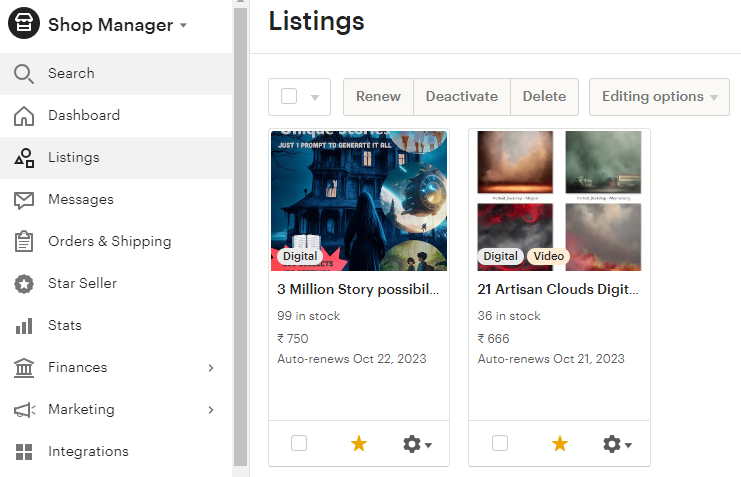Click the Renew button

pos(378,97)
